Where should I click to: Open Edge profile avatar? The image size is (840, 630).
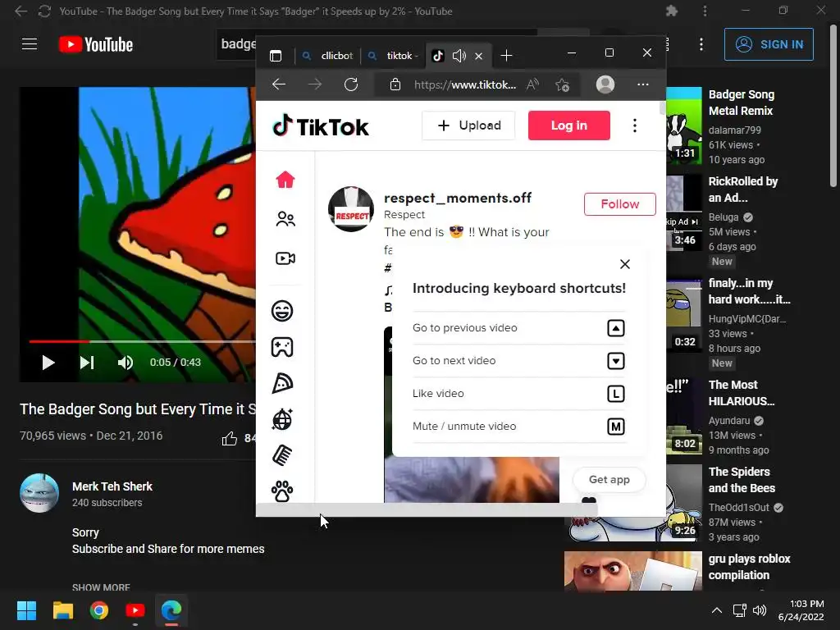coord(605,84)
